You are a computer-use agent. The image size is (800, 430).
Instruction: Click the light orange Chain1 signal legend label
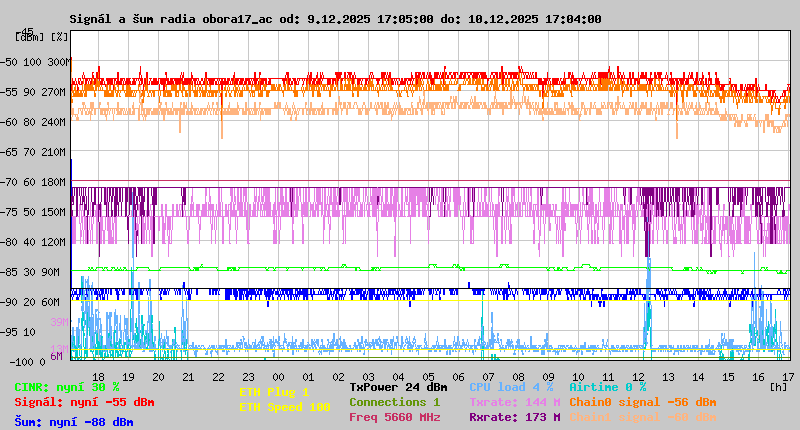pyautogui.click(x=642, y=417)
